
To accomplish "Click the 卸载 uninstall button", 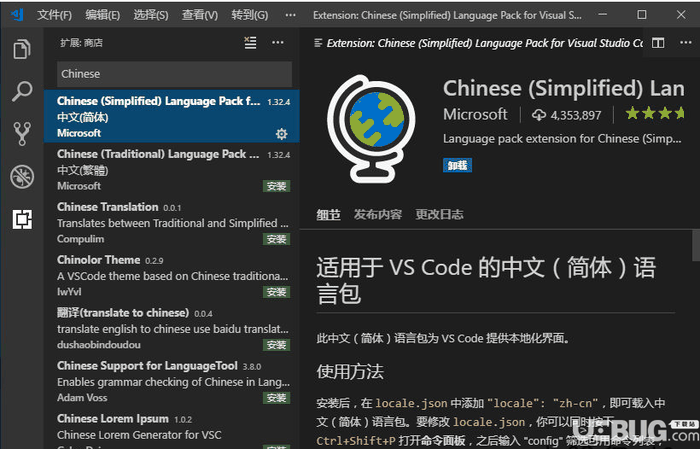I will pyautogui.click(x=457, y=166).
